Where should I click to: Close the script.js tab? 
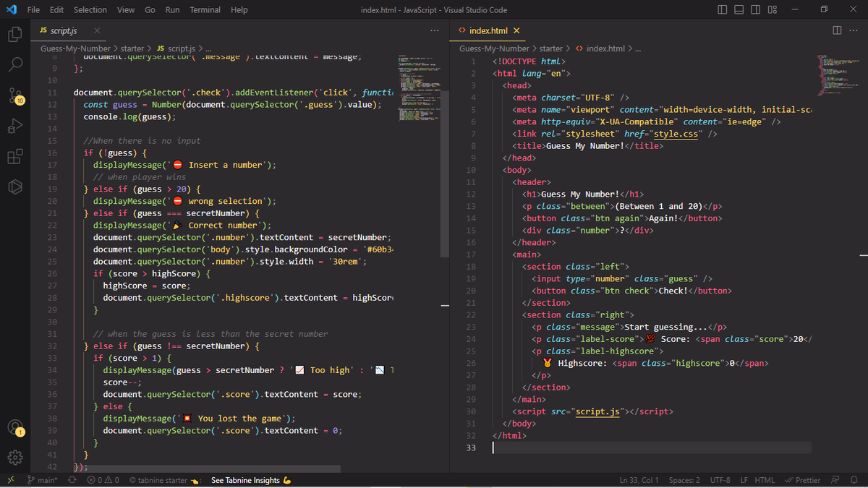[x=97, y=30]
